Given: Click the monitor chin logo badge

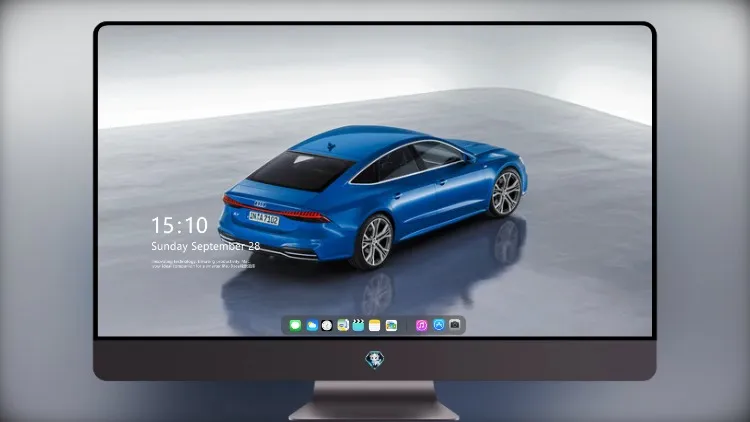Looking at the screenshot, I should coord(375,360).
